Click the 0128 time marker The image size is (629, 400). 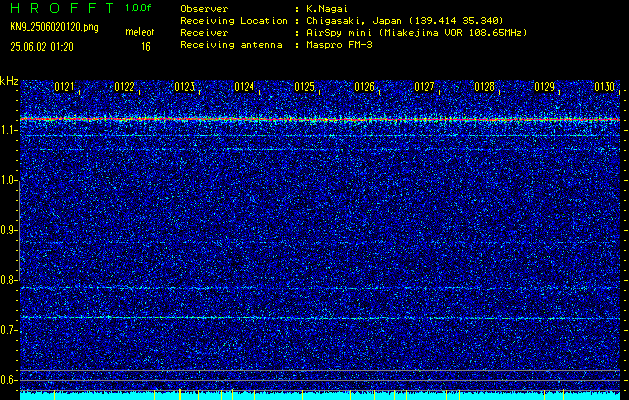coord(485,87)
